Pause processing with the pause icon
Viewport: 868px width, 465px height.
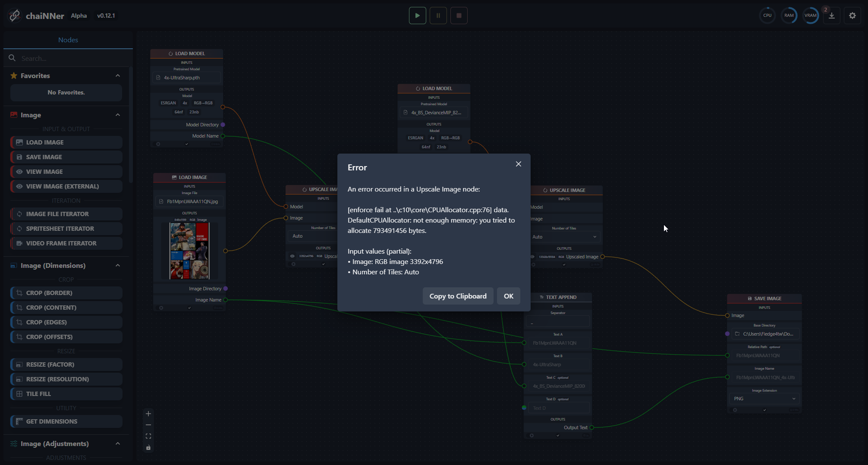click(x=438, y=15)
